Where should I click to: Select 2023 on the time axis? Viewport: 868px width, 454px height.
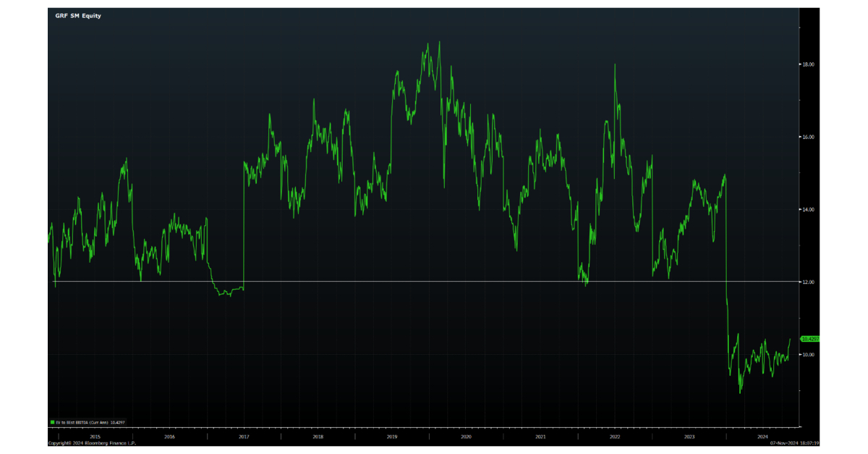[689, 437]
